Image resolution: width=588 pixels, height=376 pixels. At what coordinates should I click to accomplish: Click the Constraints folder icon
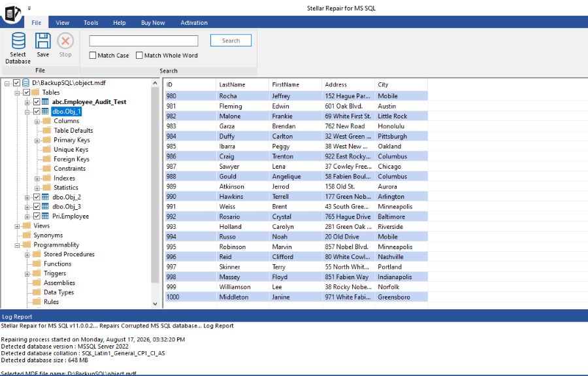(x=47, y=169)
